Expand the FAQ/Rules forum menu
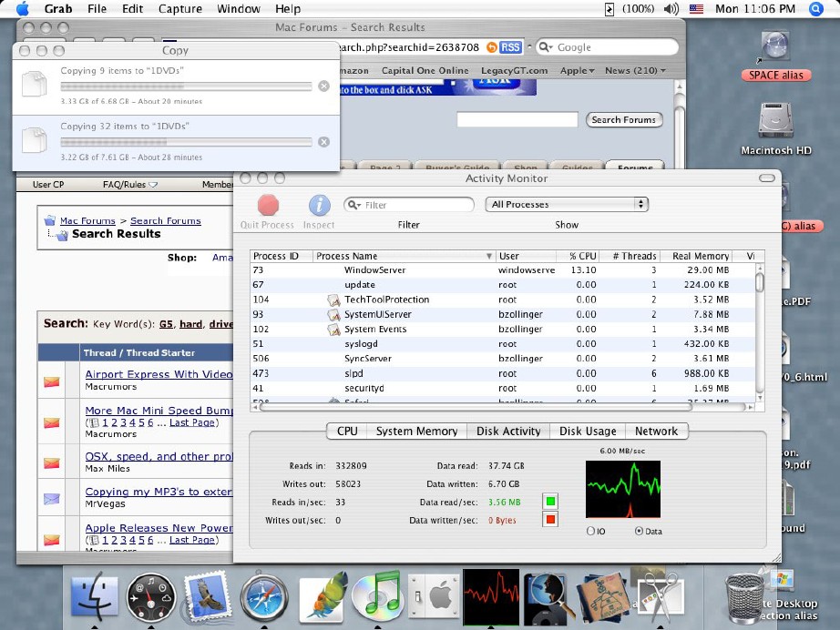 point(130,185)
